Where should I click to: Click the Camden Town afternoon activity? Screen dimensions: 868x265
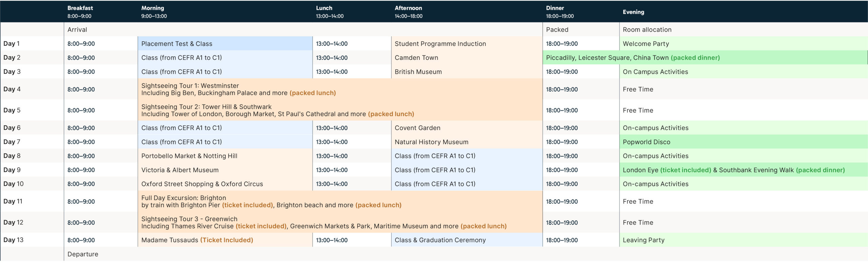pos(416,58)
